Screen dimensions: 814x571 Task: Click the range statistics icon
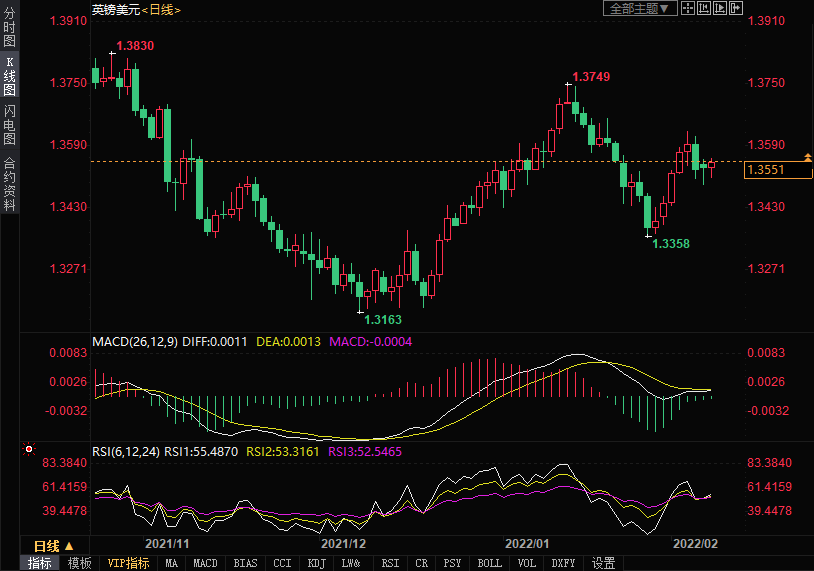coord(705,8)
